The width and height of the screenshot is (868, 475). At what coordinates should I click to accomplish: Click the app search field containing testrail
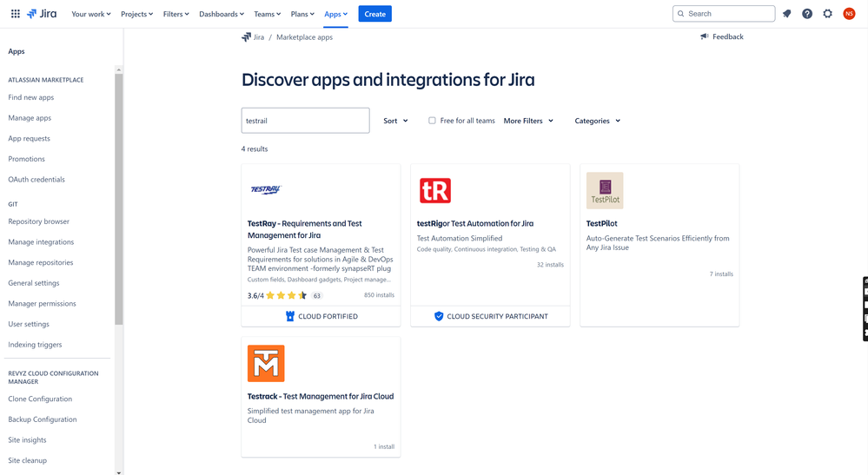pyautogui.click(x=306, y=121)
